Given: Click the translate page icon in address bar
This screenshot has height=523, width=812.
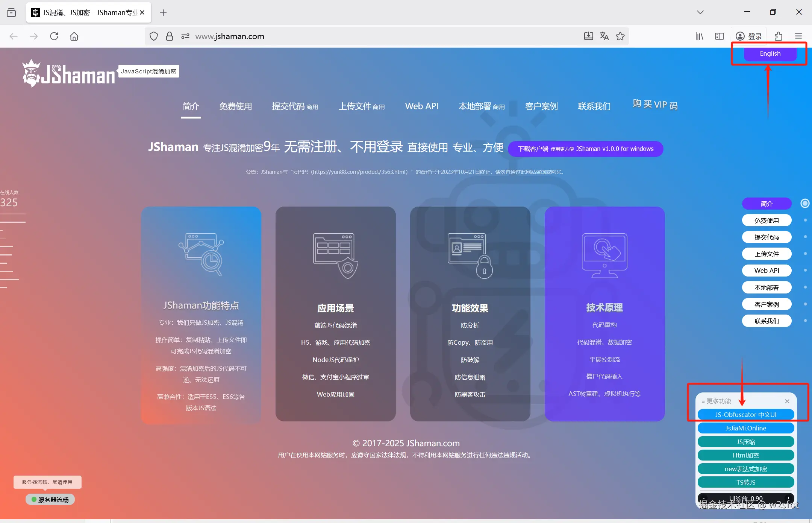Looking at the screenshot, I should (604, 36).
